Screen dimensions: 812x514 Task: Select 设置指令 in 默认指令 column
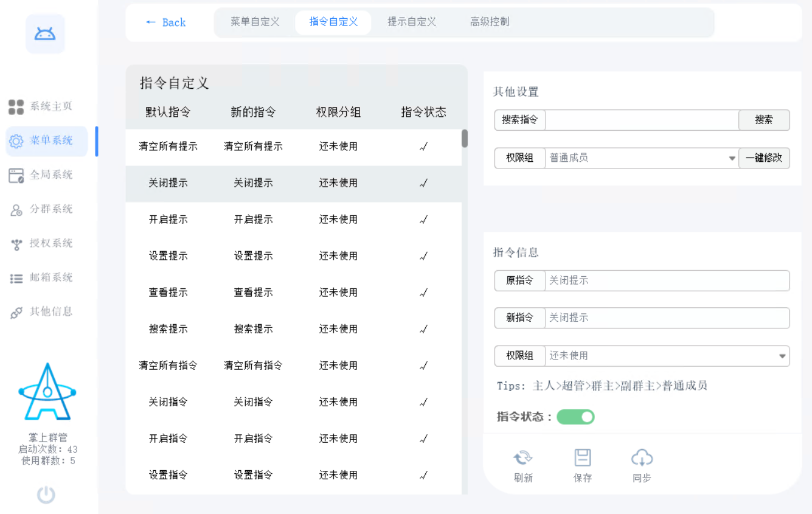pyautogui.click(x=168, y=475)
